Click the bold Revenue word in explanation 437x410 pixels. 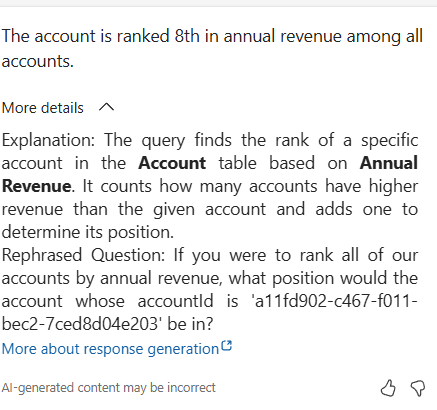(36, 186)
